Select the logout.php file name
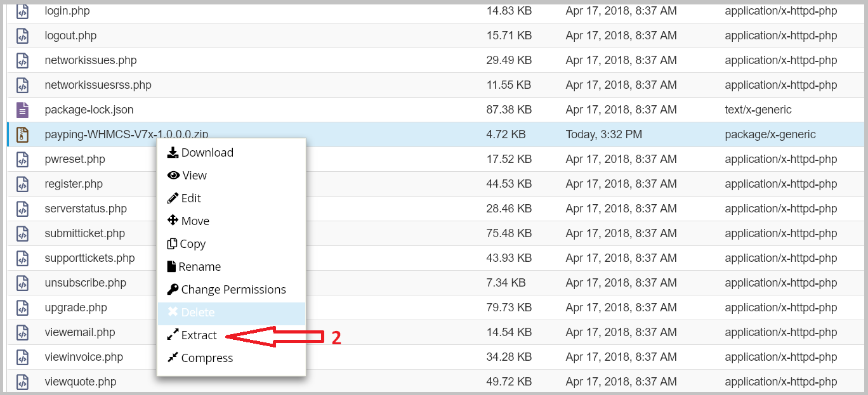The height and width of the screenshot is (395, 868). pos(70,36)
